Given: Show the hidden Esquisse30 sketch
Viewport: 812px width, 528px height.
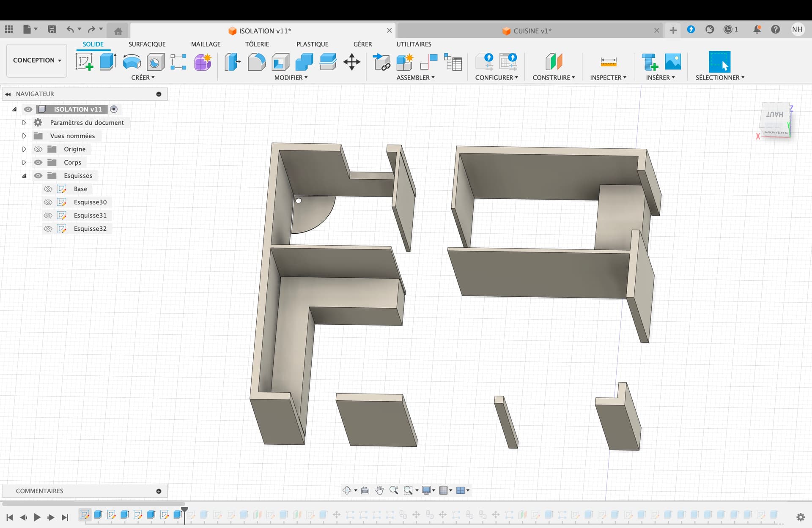Looking at the screenshot, I should 48,202.
